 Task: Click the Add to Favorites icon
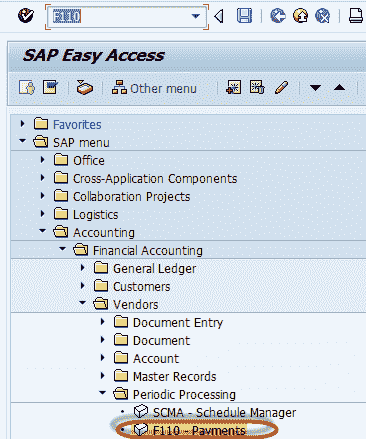[233, 88]
